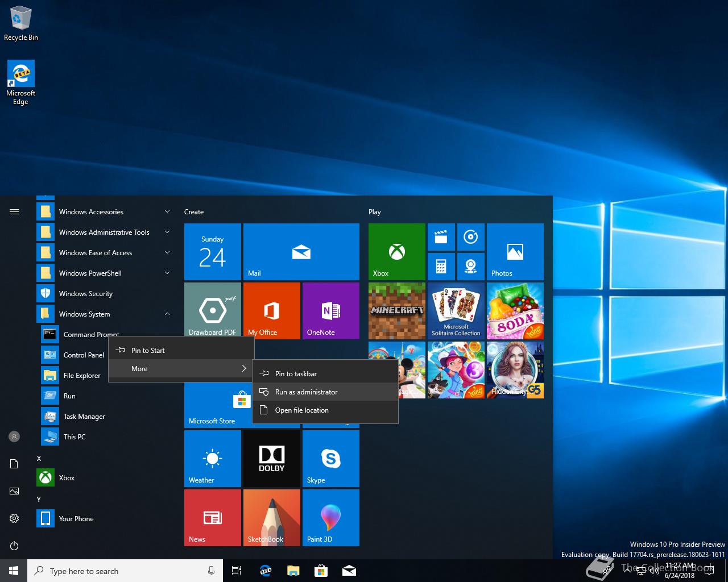Click the Create tile group header
This screenshot has width=728, height=582.
pyautogui.click(x=194, y=211)
